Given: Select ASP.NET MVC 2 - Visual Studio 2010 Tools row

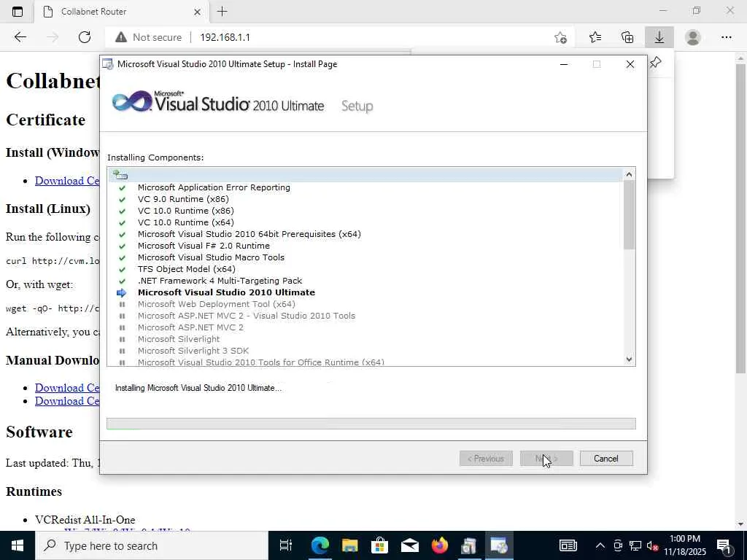Looking at the screenshot, I should click(247, 316).
